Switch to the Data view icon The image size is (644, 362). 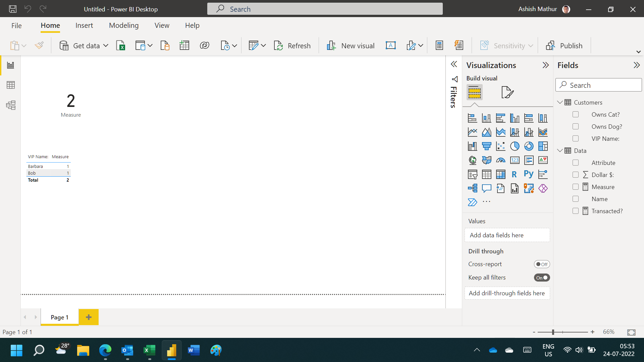point(11,85)
